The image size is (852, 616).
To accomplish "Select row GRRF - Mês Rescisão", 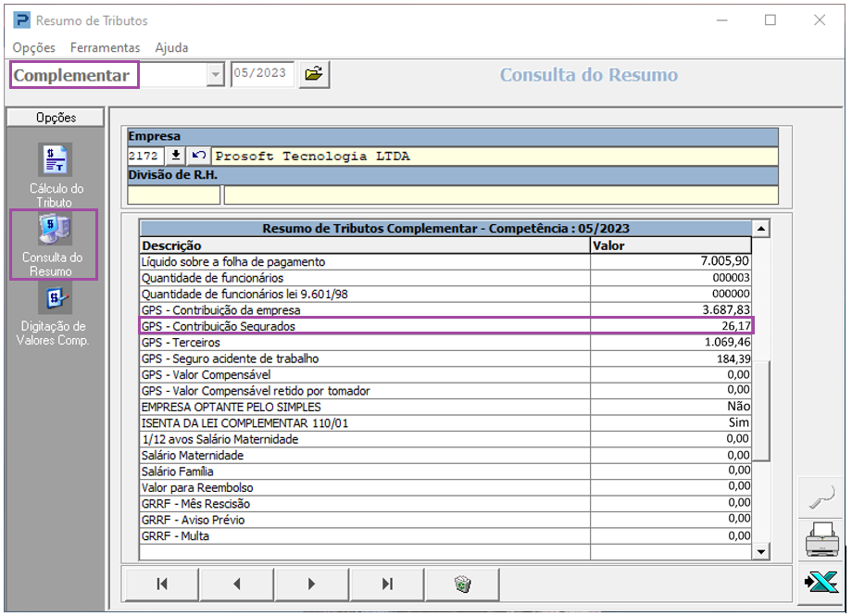I will (445, 504).
